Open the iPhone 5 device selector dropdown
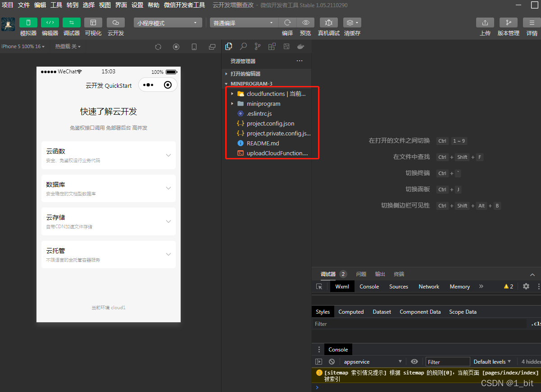Screen dimensions: 541x392 click(23, 46)
